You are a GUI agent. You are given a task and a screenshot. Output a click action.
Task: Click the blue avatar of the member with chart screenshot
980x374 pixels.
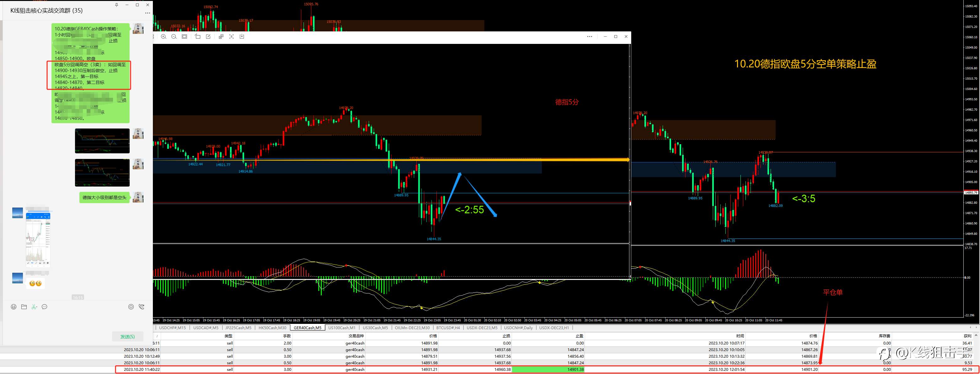[18, 213]
